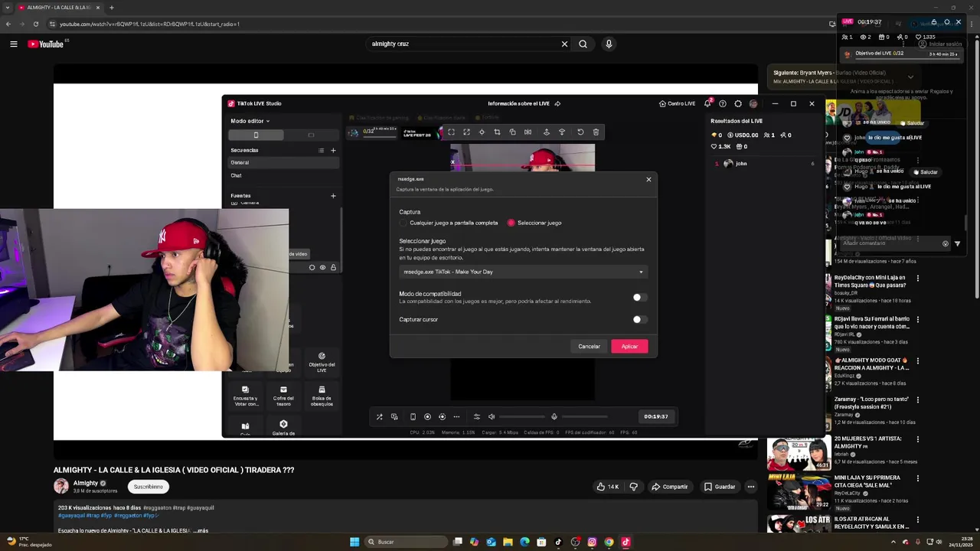Open Centro LIVE in TikTok LIVE Studio
This screenshot has height=551, width=980.
coord(677,103)
